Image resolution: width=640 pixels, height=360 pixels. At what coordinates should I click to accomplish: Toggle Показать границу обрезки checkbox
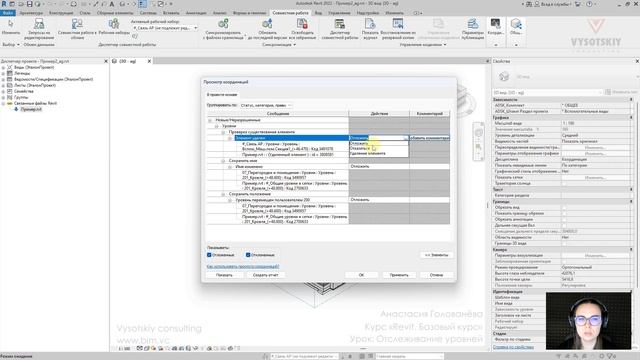pyautogui.click(x=564, y=213)
